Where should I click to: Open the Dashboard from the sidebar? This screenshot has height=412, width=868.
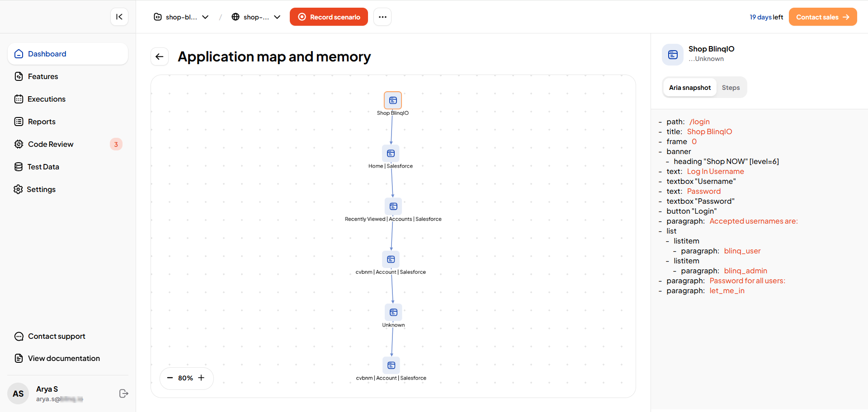point(47,54)
